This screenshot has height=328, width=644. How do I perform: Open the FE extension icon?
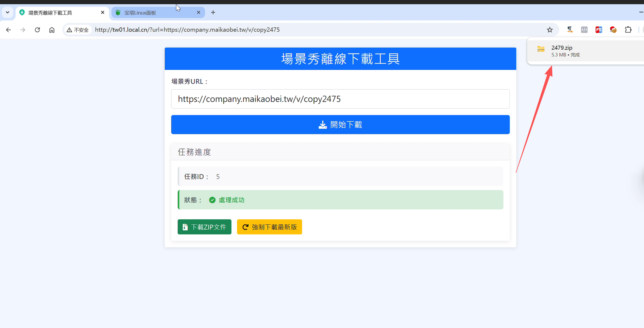click(599, 30)
